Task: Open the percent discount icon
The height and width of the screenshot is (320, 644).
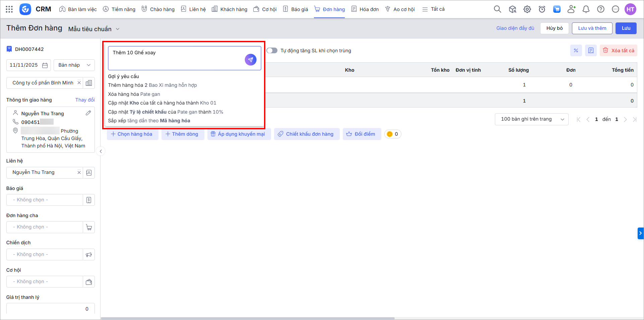Action: 576,51
